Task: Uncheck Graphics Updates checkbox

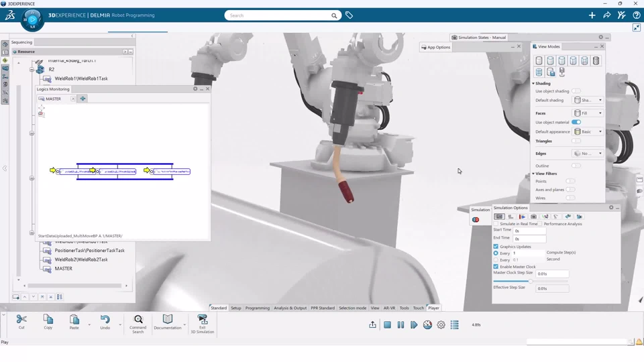Action: pos(496,246)
